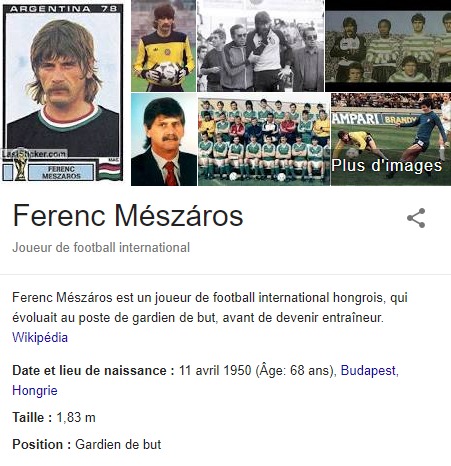Click the share icon beside the name
451x466 pixels.
[x=416, y=218]
